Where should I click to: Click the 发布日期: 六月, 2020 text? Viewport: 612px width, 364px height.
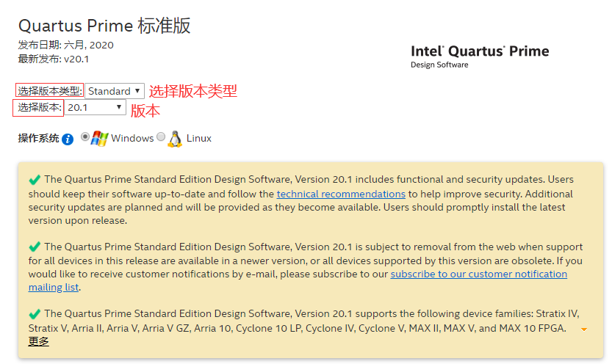(65, 45)
